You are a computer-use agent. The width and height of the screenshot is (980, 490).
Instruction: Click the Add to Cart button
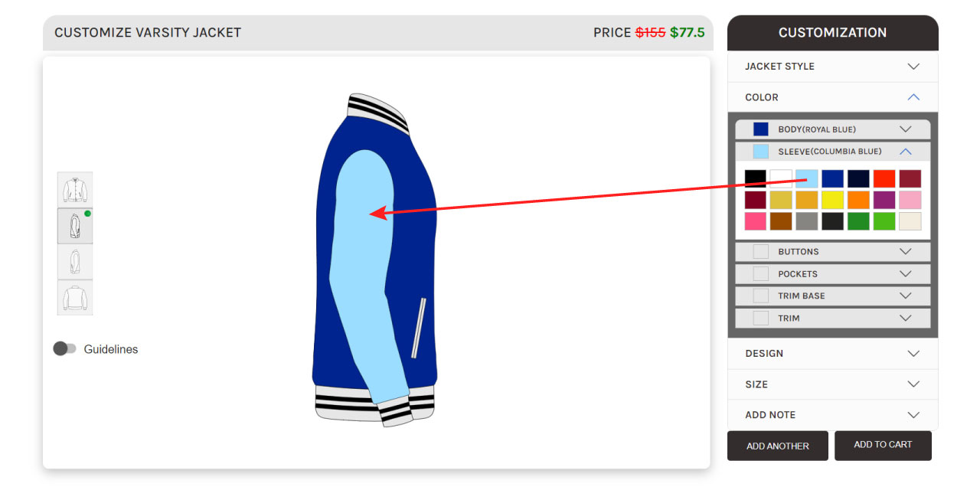click(x=883, y=446)
